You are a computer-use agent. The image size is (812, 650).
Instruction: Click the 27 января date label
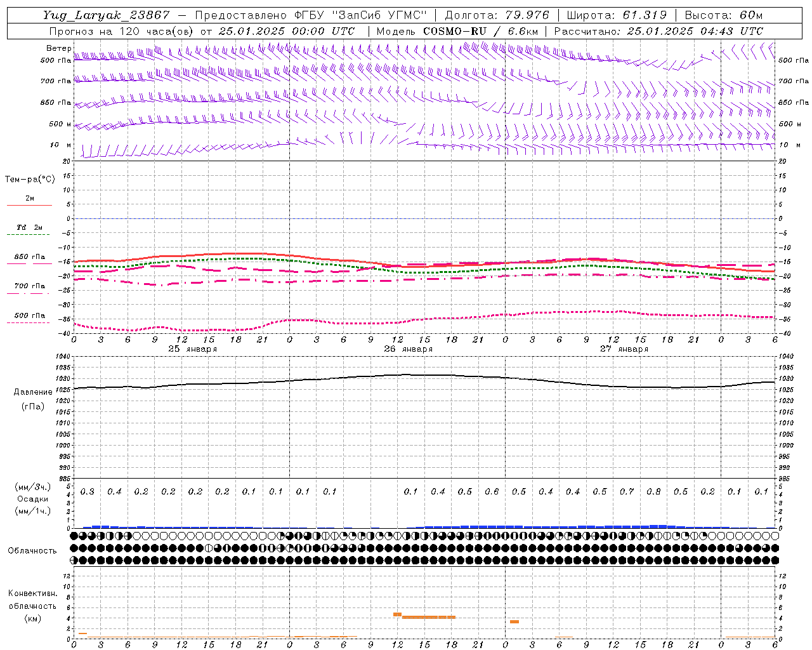624,349
